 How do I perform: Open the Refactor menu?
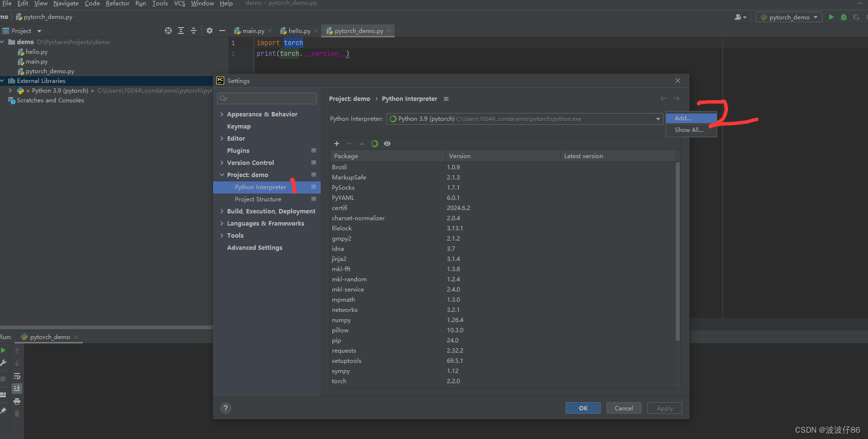[117, 3]
